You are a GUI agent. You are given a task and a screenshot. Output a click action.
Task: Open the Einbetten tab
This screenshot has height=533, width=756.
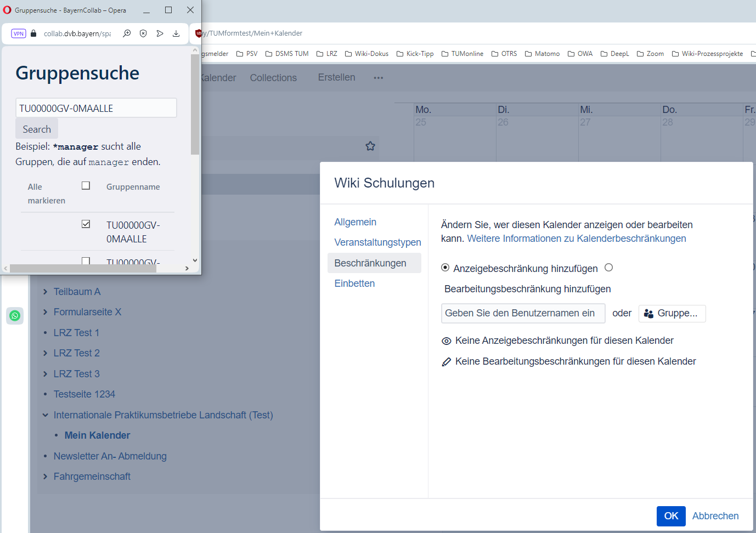[x=354, y=283]
